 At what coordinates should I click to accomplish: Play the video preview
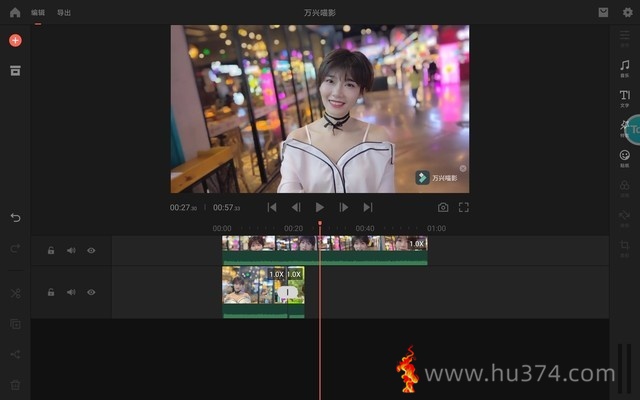coord(320,207)
